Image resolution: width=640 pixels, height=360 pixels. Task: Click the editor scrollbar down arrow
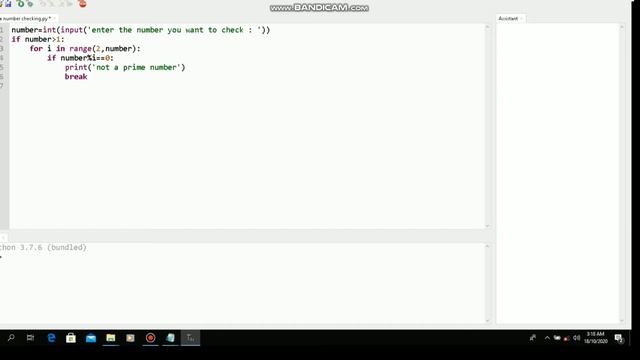487,226
